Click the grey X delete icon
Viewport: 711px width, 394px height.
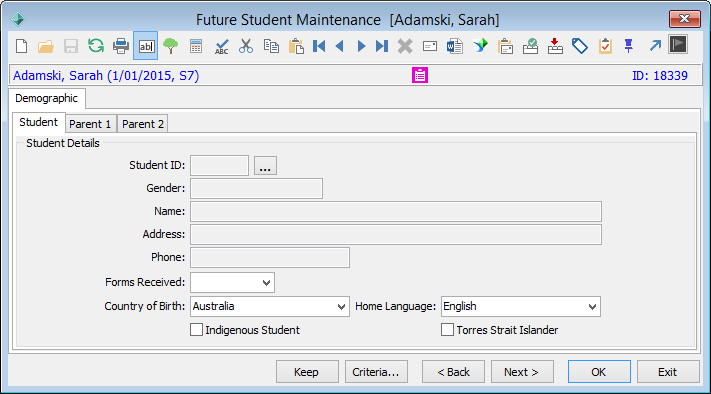click(405, 46)
